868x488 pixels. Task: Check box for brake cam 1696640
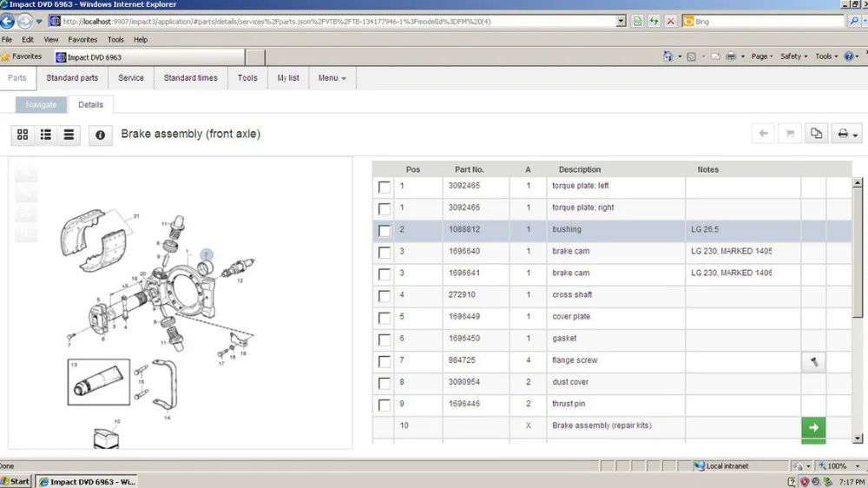point(385,253)
